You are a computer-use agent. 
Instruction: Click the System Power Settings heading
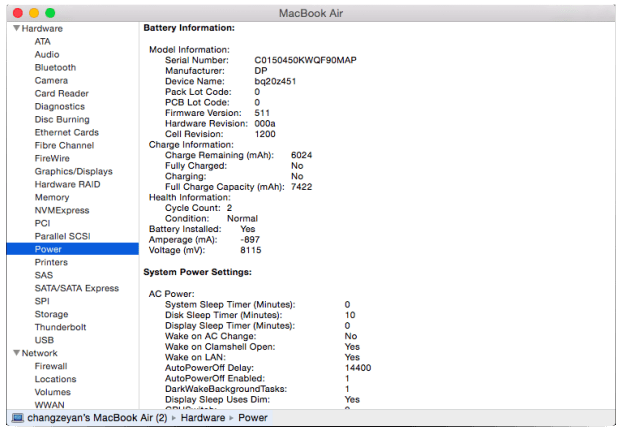point(198,272)
